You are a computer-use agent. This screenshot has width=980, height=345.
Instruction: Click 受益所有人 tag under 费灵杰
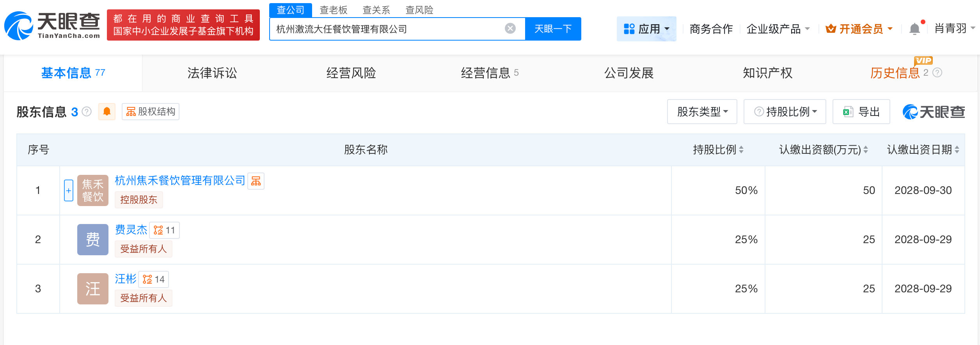pyautogui.click(x=144, y=249)
